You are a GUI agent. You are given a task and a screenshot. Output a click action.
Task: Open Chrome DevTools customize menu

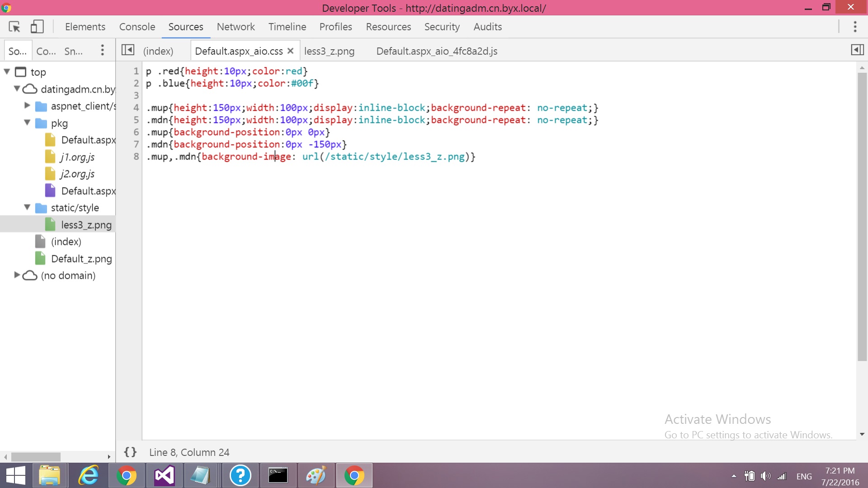855,27
